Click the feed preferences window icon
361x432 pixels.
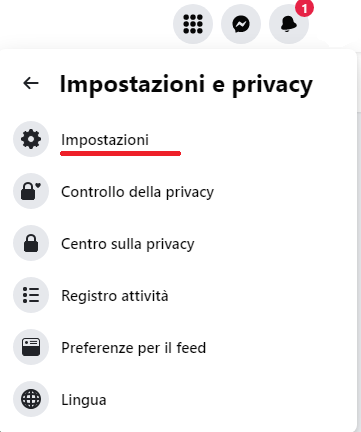pos(31,347)
